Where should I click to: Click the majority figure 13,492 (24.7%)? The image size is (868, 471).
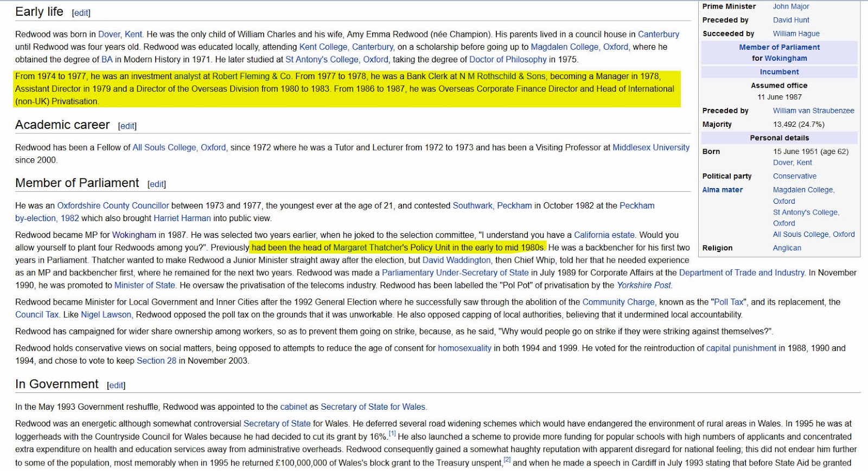pos(799,124)
